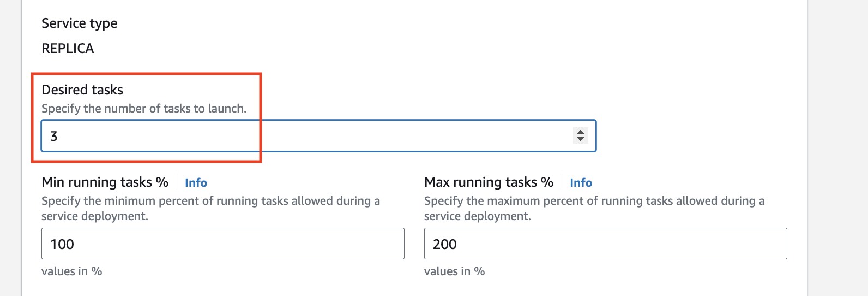Increase Desired tasks with the up arrow
The height and width of the screenshot is (296, 868).
click(x=581, y=132)
